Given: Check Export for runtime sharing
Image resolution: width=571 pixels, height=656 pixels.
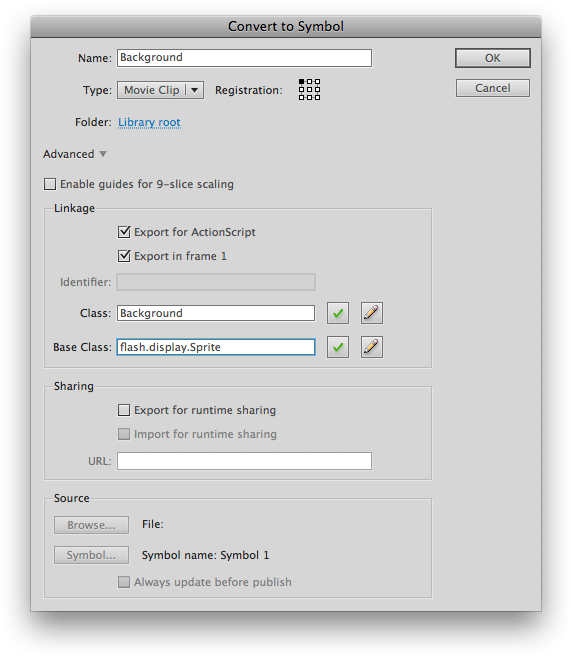Looking at the screenshot, I should click(x=124, y=410).
